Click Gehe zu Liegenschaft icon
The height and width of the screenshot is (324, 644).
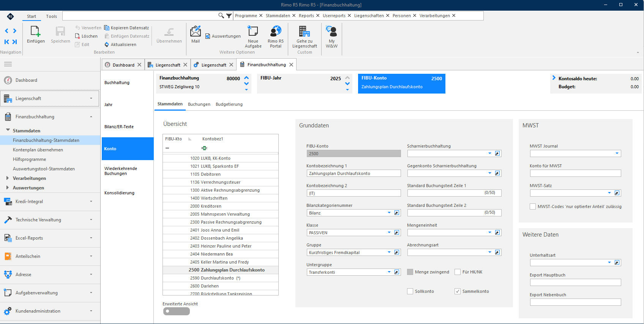(x=305, y=31)
